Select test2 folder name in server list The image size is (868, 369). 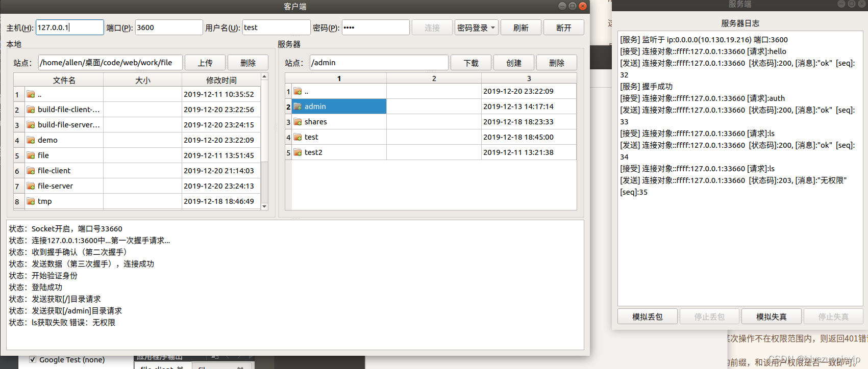coord(313,152)
